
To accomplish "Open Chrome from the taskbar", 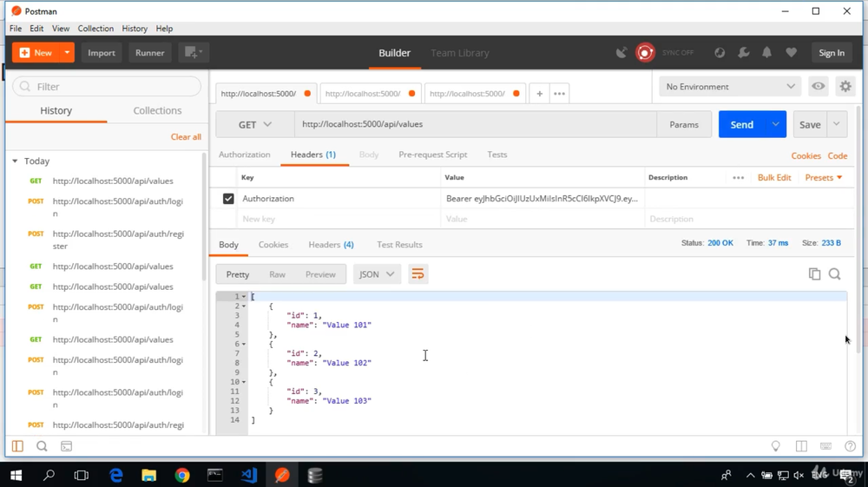I will [182, 475].
